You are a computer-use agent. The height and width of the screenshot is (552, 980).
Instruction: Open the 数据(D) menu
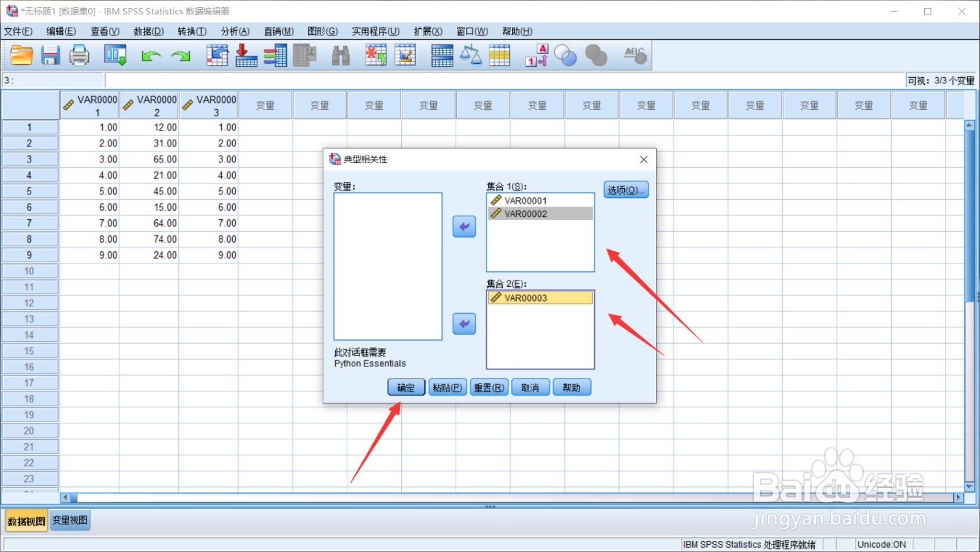coord(149,31)
